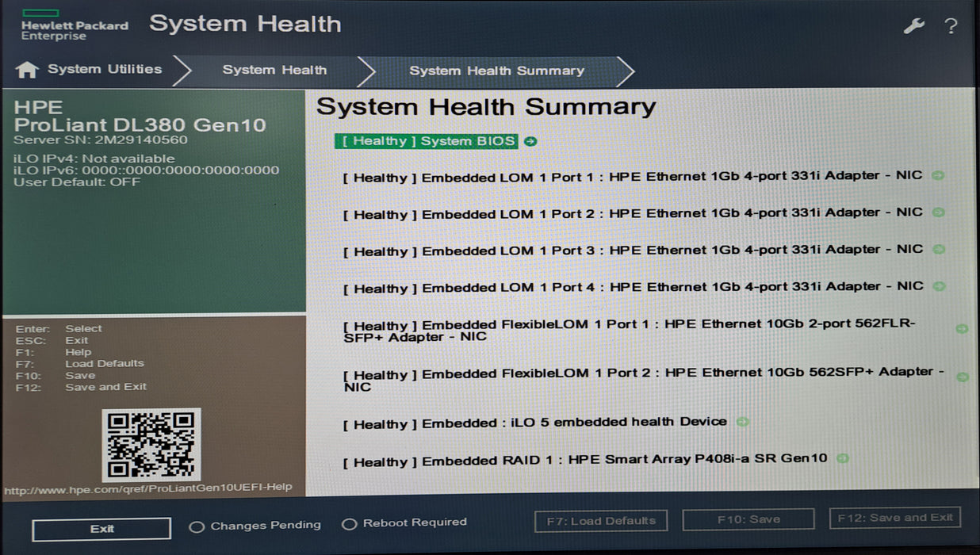Click the iLO IPv6 address text

(x=147, y=170)
